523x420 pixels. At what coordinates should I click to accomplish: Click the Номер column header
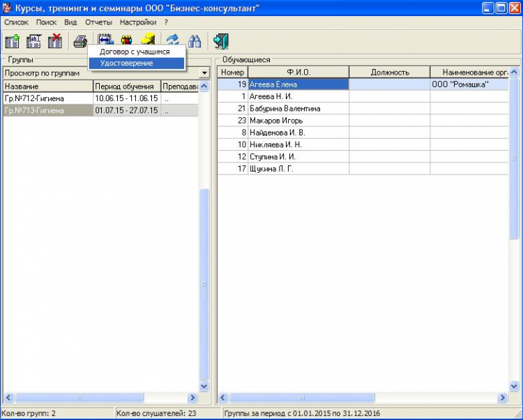coord(232,72)
